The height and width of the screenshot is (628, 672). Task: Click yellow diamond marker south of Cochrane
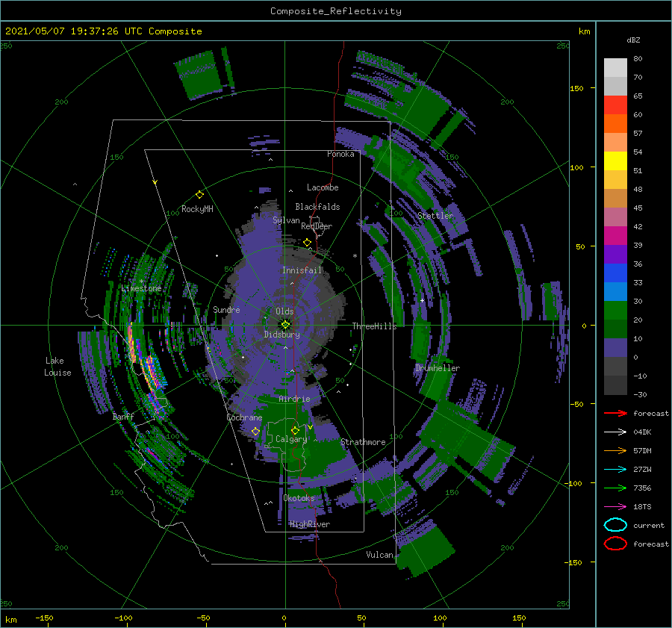coord(255,431)
